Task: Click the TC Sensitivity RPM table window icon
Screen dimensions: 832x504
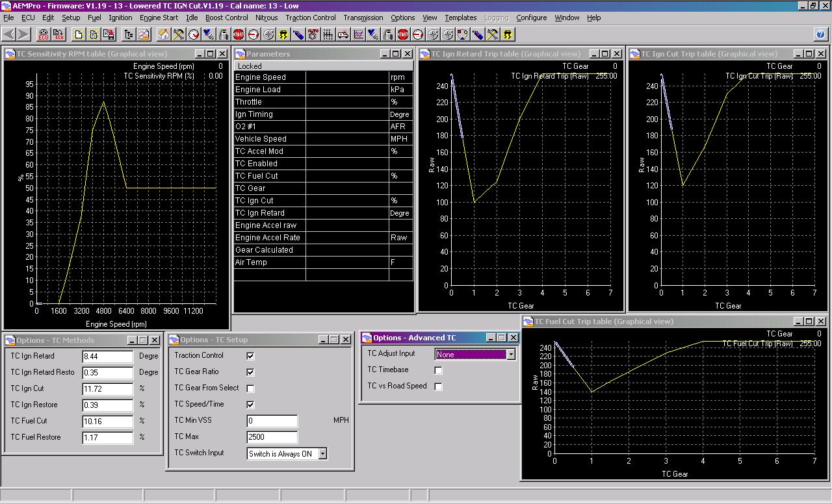Action: 10,54
